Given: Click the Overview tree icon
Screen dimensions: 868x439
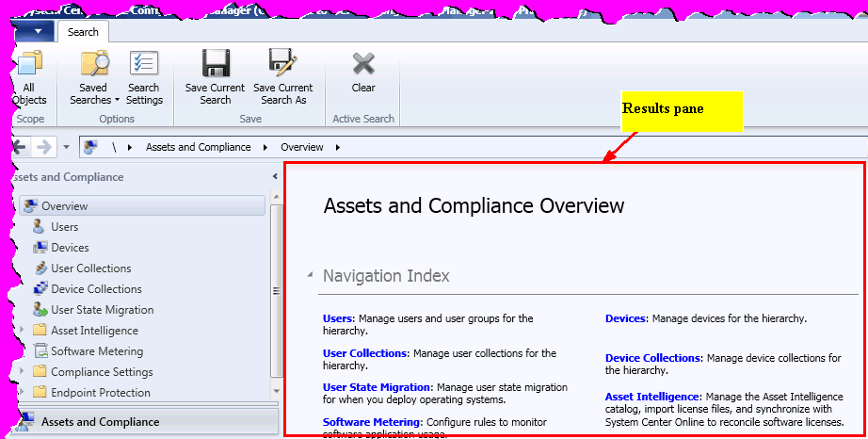Looking at the screenshot, I should [x=31, y=206].
